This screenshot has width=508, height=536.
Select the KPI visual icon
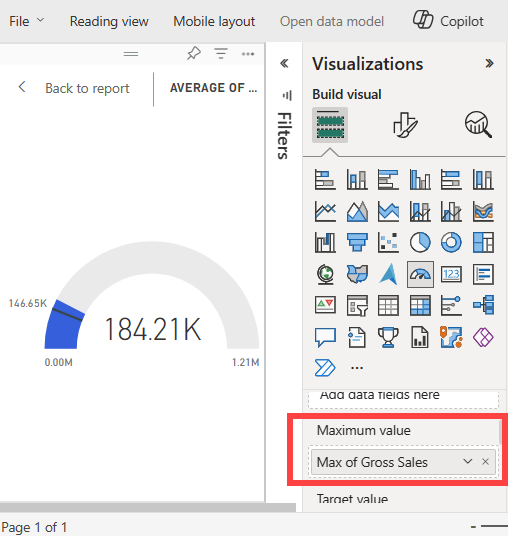pyautogui.click(x=325, y=305)
